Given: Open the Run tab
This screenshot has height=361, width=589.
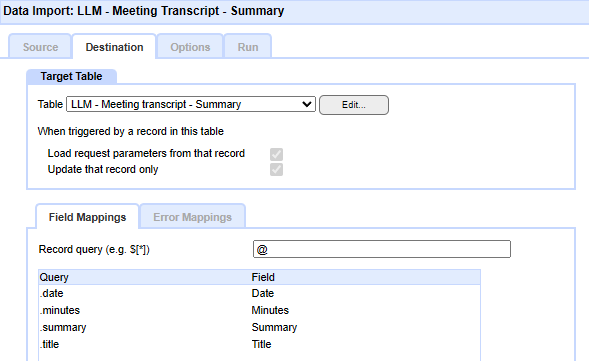Looking at the screenshot, I should (248, 47).
